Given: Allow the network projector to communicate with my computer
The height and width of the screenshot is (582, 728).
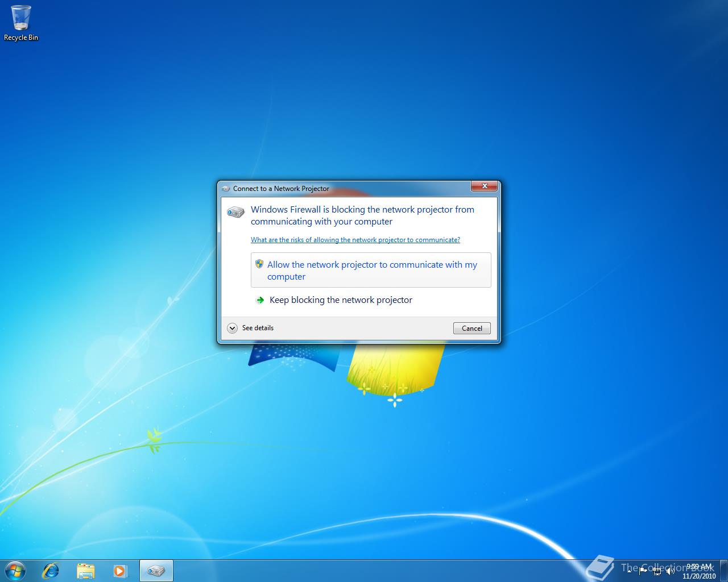Looking at the screenshot, I should (371, 270).
